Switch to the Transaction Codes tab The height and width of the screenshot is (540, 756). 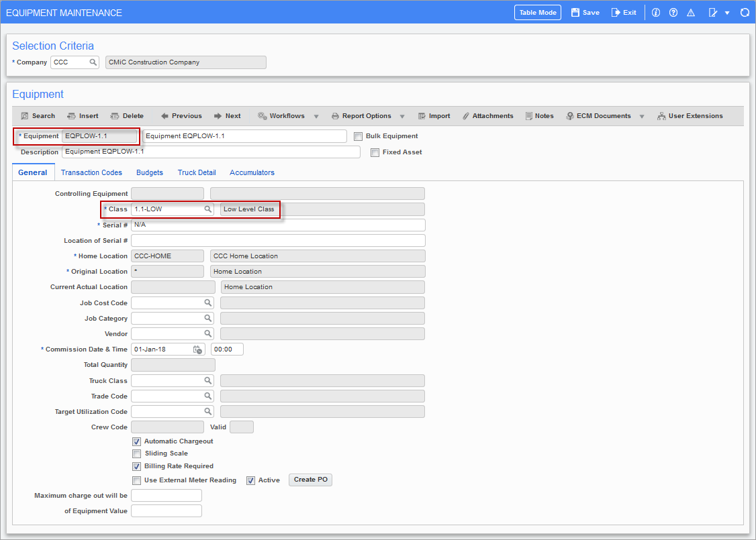point(91,172)
